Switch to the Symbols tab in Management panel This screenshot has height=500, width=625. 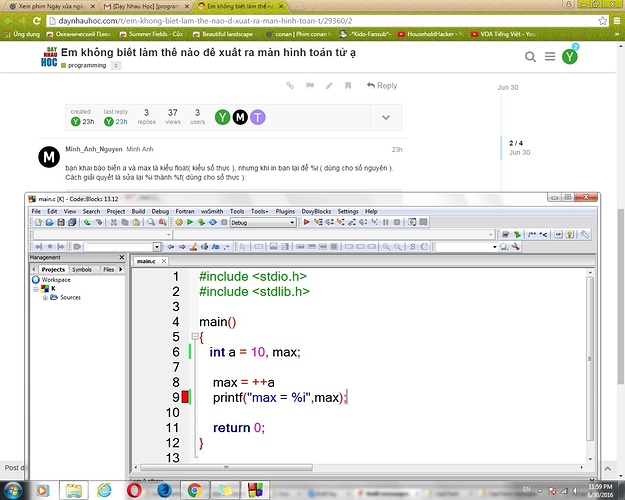[x=81, y=269]
